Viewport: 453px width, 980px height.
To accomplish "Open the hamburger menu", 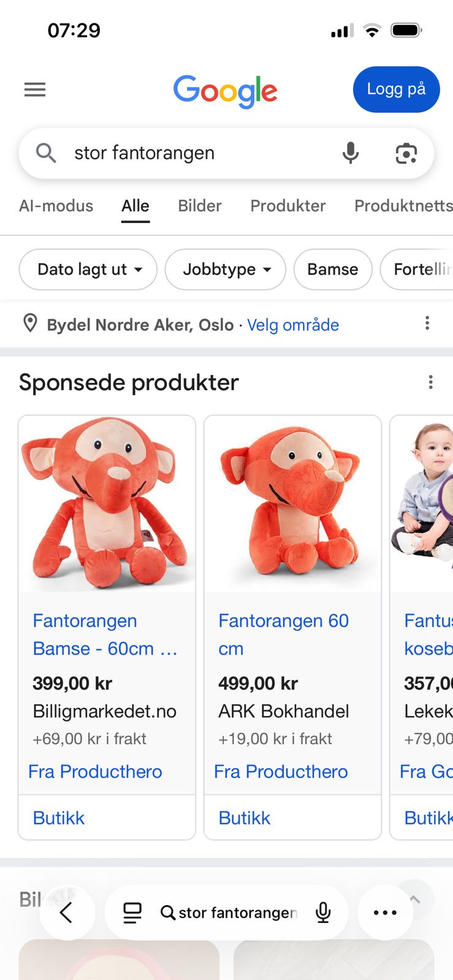I will (35, 90).
